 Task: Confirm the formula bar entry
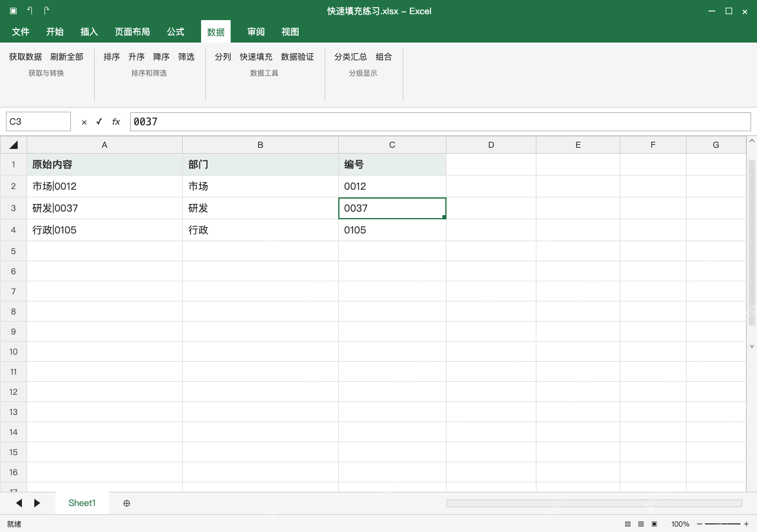[x=99, y=121]
